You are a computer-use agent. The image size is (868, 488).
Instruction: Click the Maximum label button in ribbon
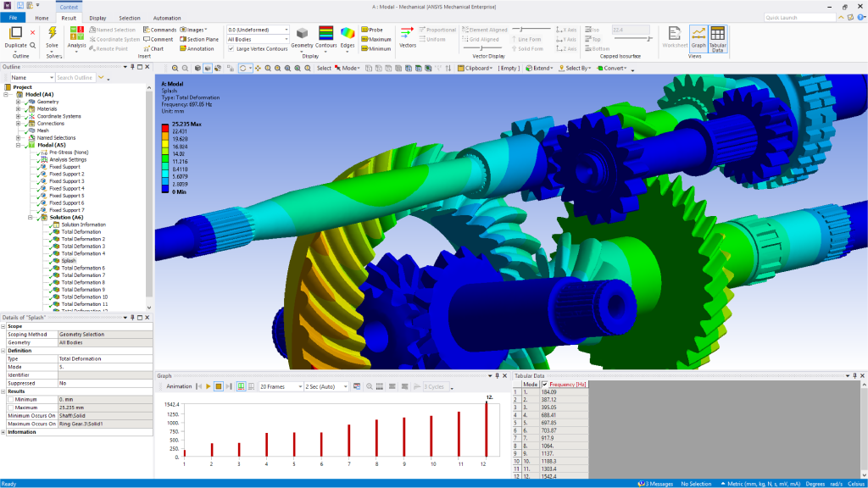(376, 39)
